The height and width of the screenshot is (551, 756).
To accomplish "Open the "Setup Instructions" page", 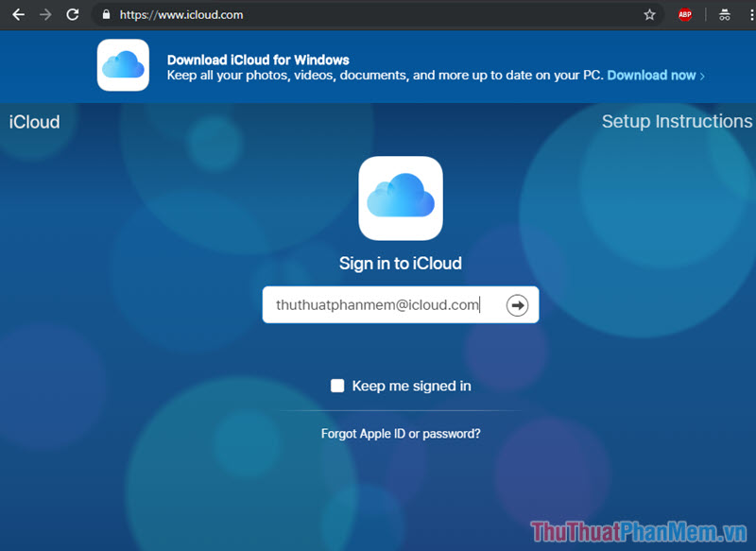I will coord(677,121).
